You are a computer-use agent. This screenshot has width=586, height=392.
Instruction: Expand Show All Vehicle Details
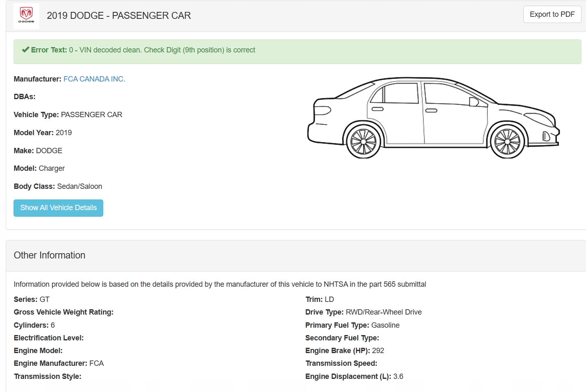tap(58, 208)
